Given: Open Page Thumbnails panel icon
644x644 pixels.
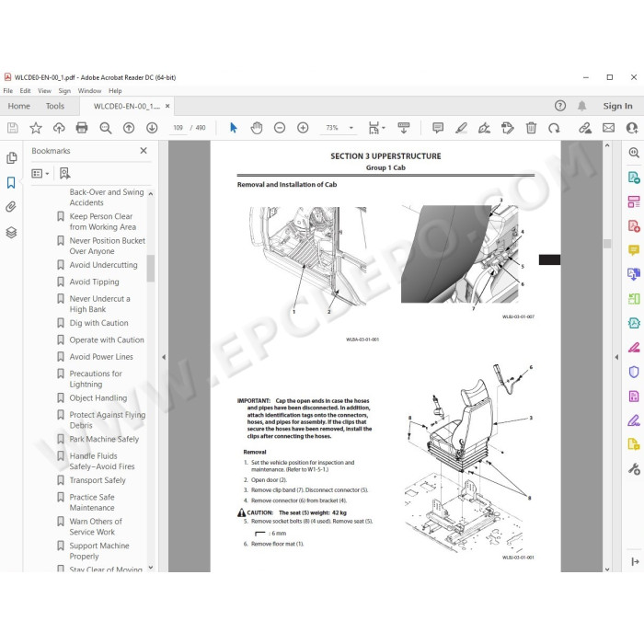Looking at the screenshot, I should 11,158.
